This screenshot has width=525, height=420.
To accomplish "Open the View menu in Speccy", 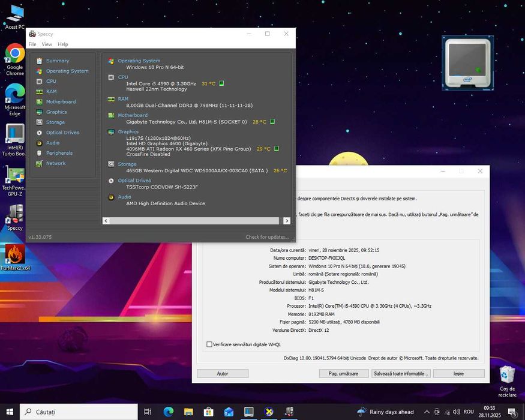I will point(47,44).
